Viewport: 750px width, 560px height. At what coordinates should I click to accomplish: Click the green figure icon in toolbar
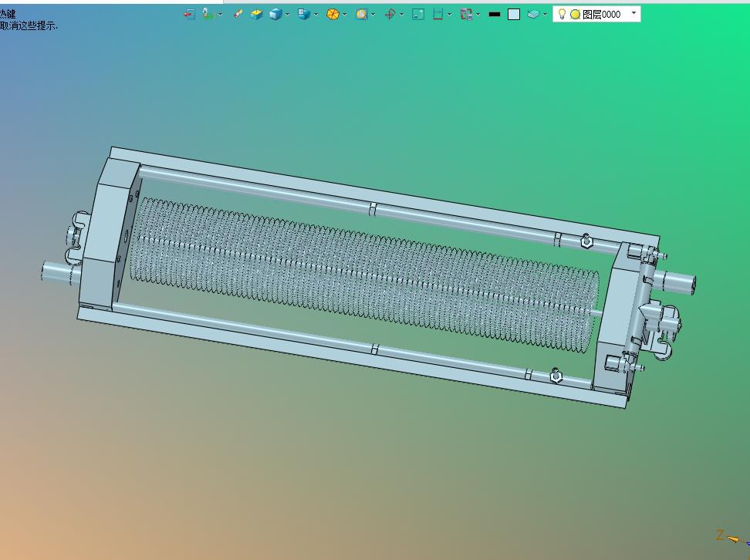[x=208, y=15]
